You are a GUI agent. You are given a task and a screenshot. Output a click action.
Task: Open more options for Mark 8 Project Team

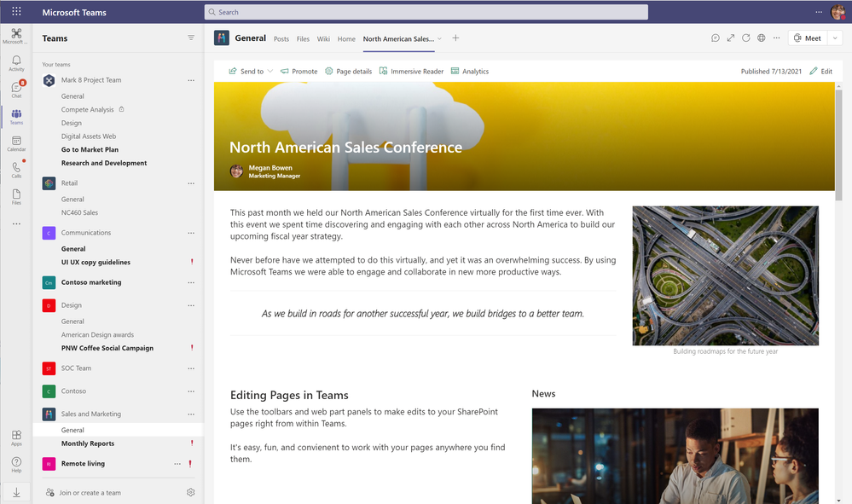coord(191,80)
